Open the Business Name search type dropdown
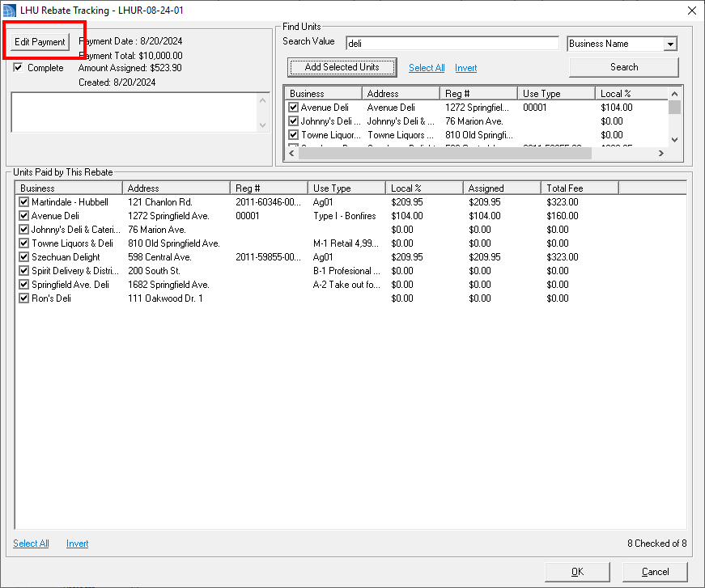Viewport: 705px width, 588px height. [x=670, y=44]
